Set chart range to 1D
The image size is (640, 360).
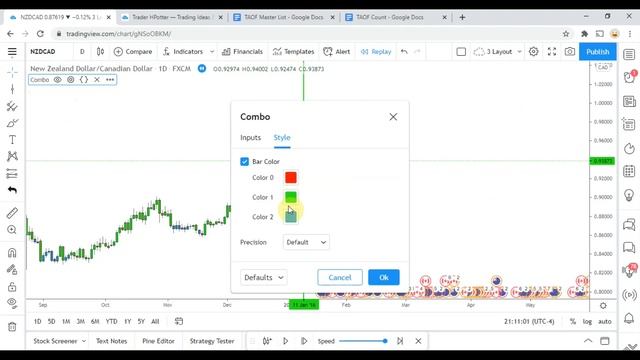pyautogui.click(x=38, y=322)
